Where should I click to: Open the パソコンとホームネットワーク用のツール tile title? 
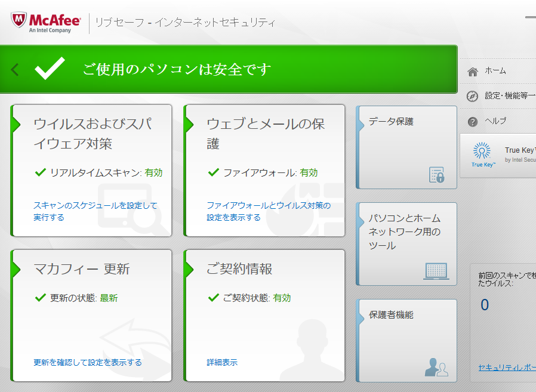405,232
